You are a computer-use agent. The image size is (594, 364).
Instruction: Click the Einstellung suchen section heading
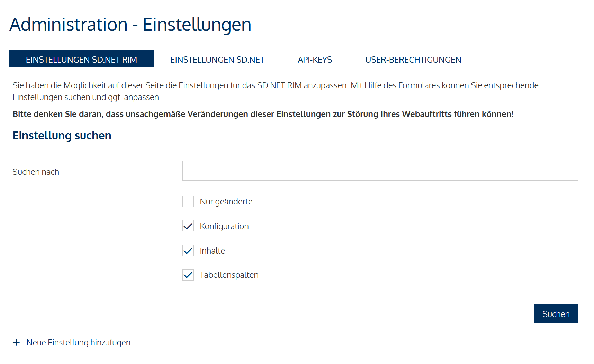(62, 136)
